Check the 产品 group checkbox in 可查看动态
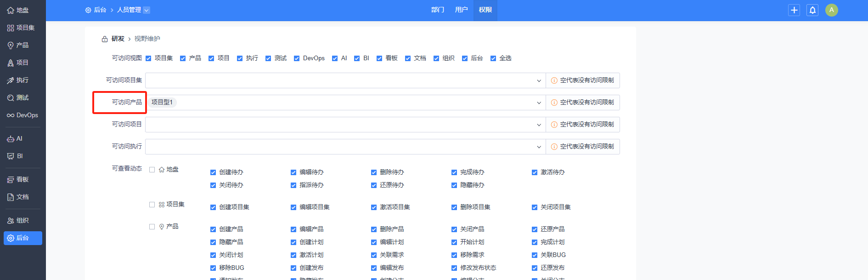 click(152, 227)
